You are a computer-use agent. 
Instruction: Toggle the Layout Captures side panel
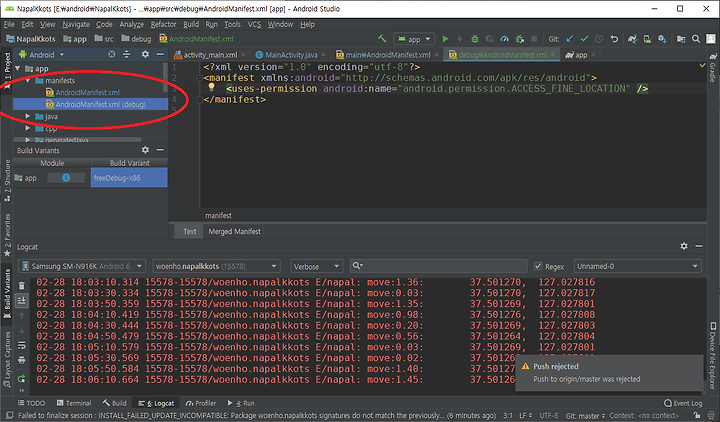point(7,360)
